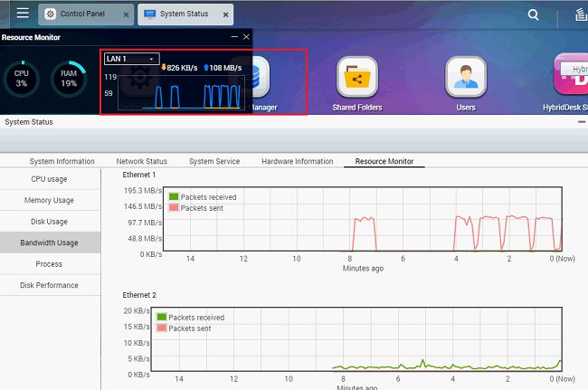Open the Network Status tab

click(141, 161)
